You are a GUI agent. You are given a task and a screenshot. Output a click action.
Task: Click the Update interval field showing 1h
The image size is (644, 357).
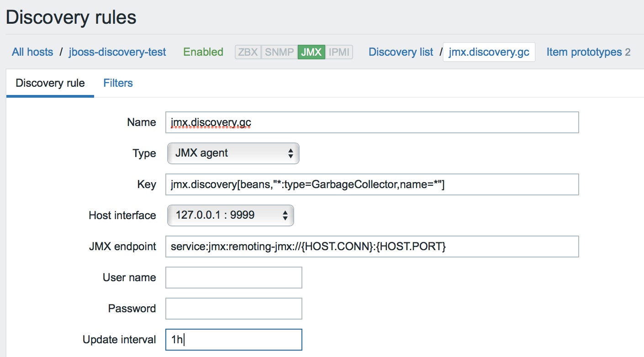[x=233, y=339]
